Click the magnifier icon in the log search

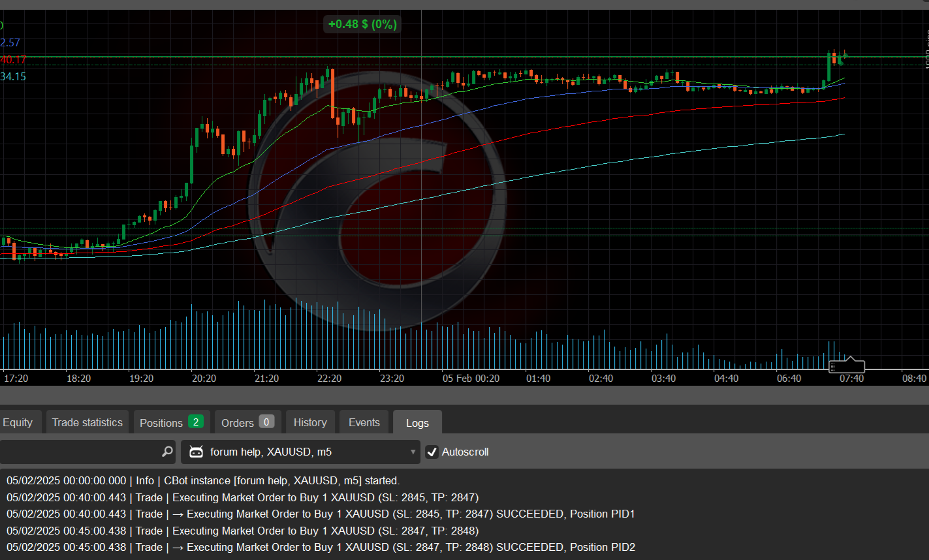click(x=167, y=452)
